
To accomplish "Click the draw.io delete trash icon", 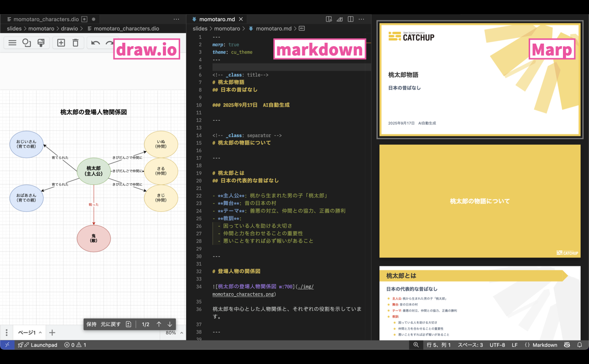I will tap(75, 43).
